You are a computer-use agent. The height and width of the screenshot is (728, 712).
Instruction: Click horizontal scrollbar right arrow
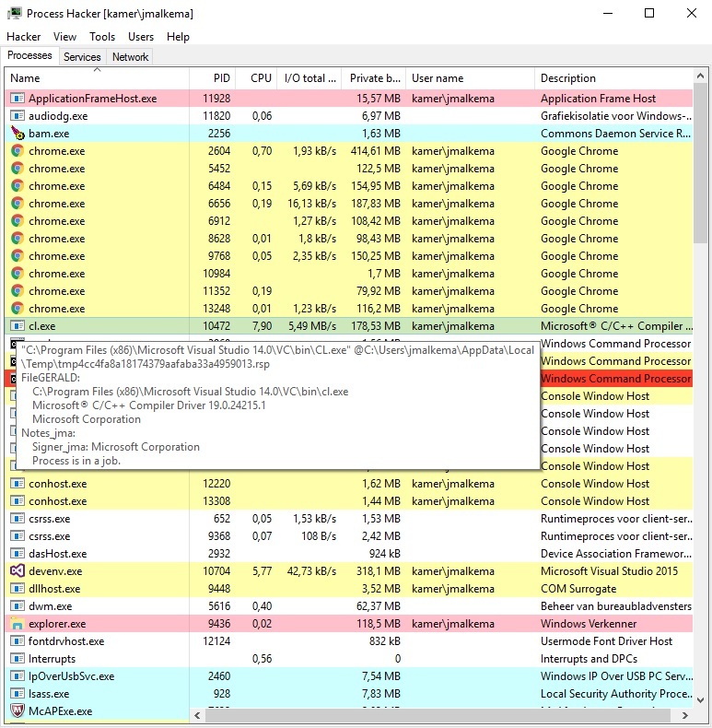tap(684, 715)
